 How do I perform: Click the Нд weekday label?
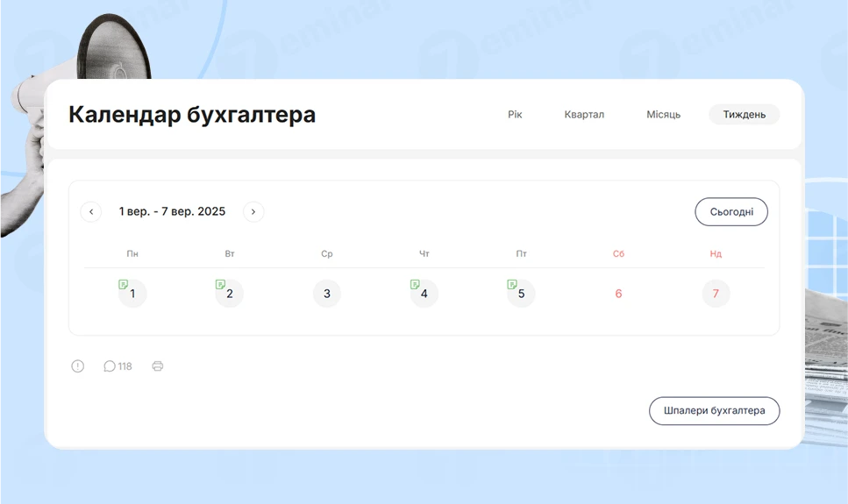pos(716,253)
